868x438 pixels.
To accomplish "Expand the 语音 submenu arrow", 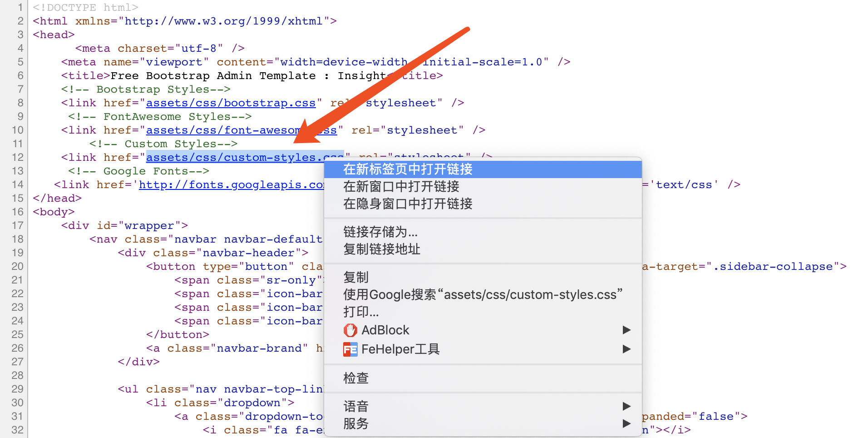I will 626,406.
